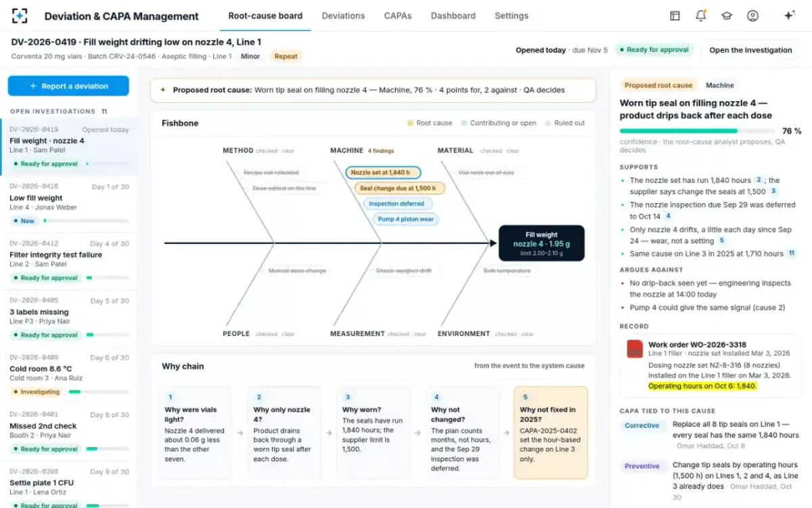Go to the Dashboard tab
Image resolution: width=812 pixels, height=508 pixels.
click(x=453, y=16)
